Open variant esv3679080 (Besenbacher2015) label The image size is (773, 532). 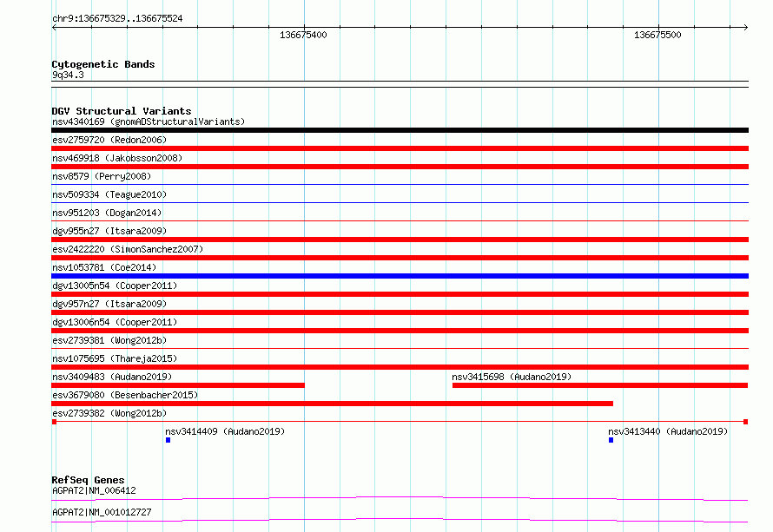[125, 395]
